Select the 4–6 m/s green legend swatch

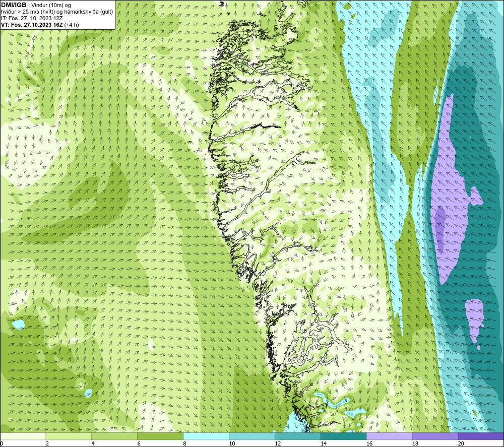[x=114, y=436]
